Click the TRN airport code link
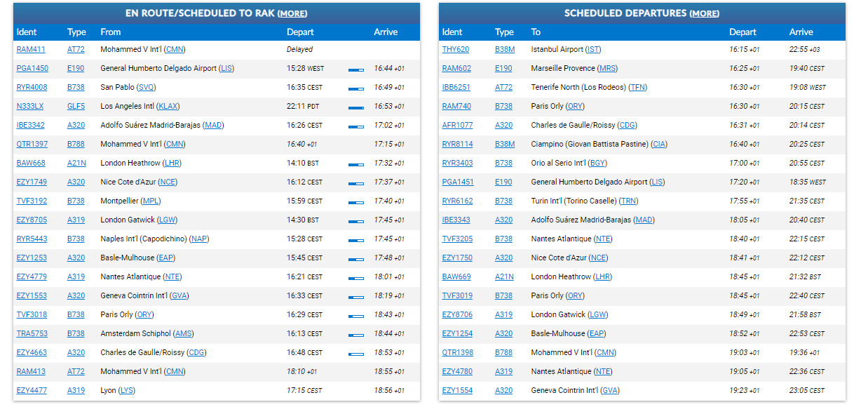 click(x=629, y=201)
